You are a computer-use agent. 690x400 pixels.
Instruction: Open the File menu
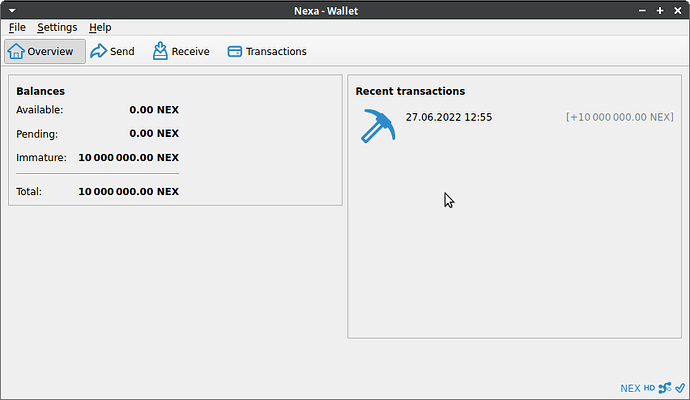point(17,27)
